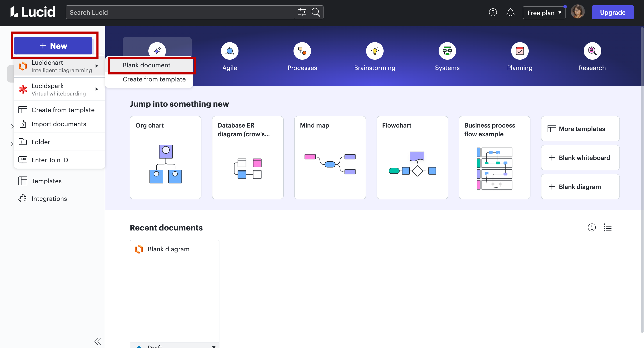Select Blank document from the menu
The width and height of the screenshot is (644, 348).
click(146, 65)
